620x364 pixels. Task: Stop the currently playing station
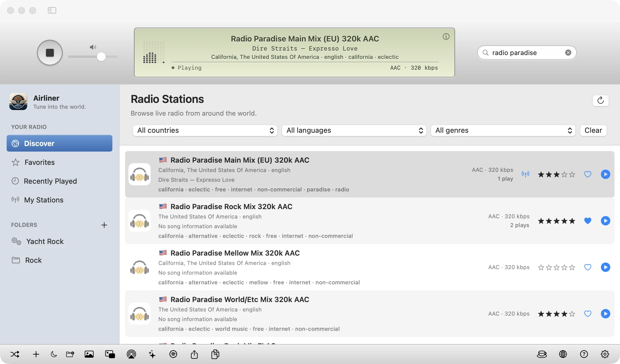[50, 53]
